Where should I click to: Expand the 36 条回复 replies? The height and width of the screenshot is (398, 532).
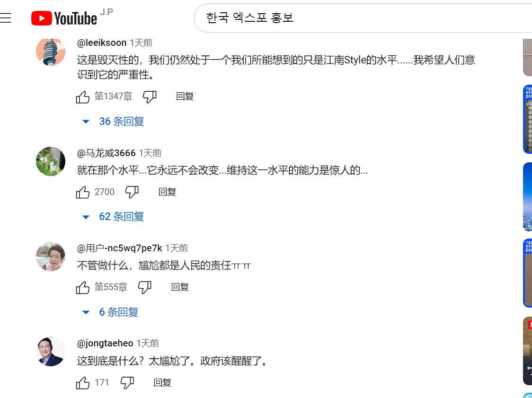tap(114, 121)
